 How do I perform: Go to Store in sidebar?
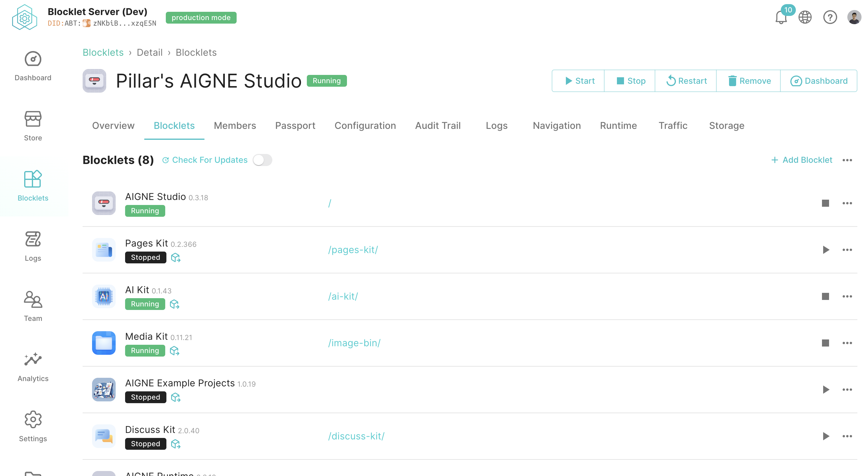pos(33,126)
